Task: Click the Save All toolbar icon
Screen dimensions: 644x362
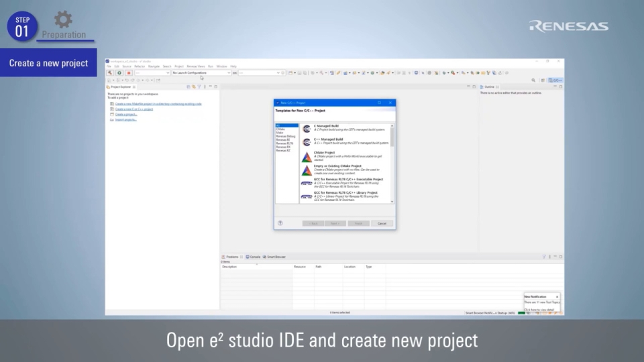Action: (305, 72)
